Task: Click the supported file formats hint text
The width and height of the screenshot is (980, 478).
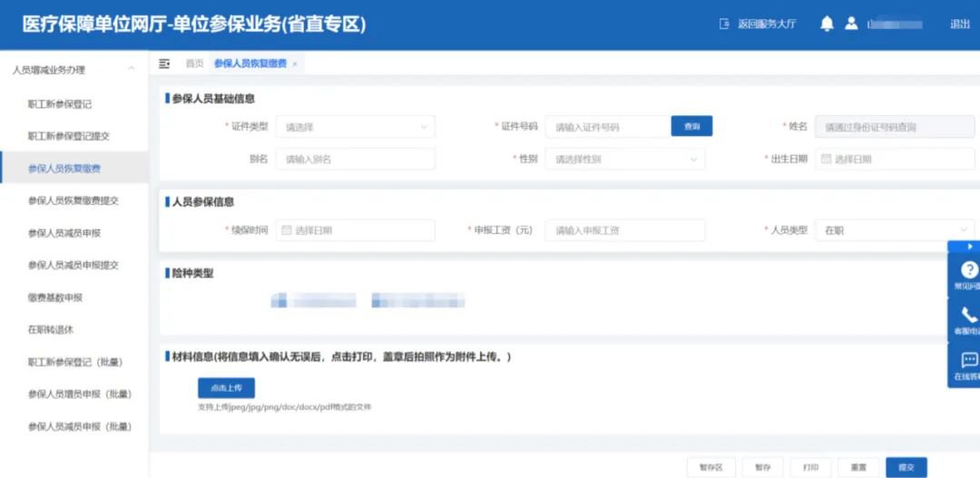Action: point(284,407)
